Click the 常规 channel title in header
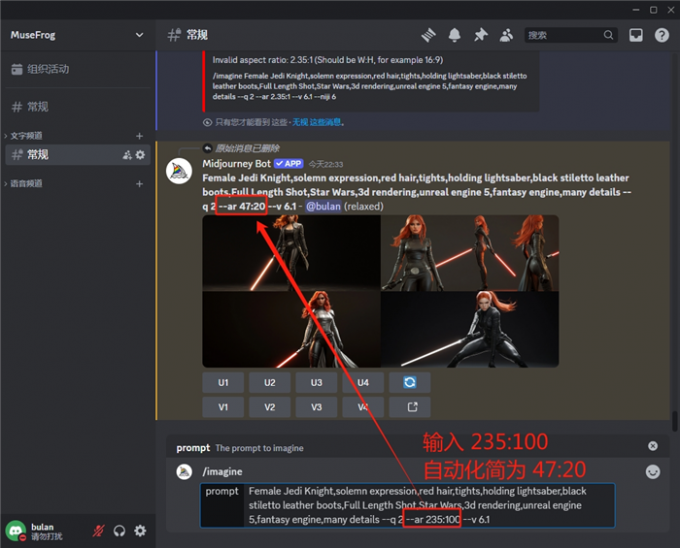The height and width of the screenshot is (548, 680). pos(197,35)
